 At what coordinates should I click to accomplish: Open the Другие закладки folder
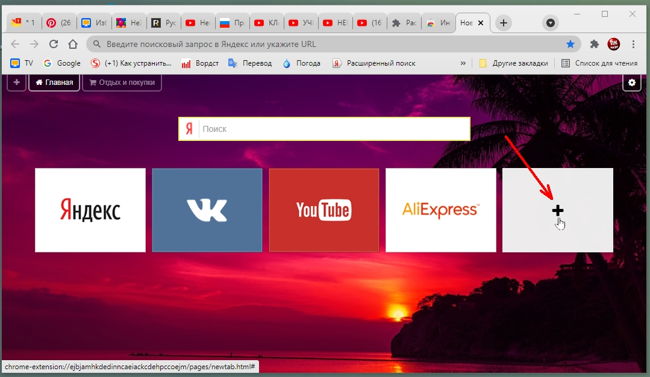coord(513,63)
